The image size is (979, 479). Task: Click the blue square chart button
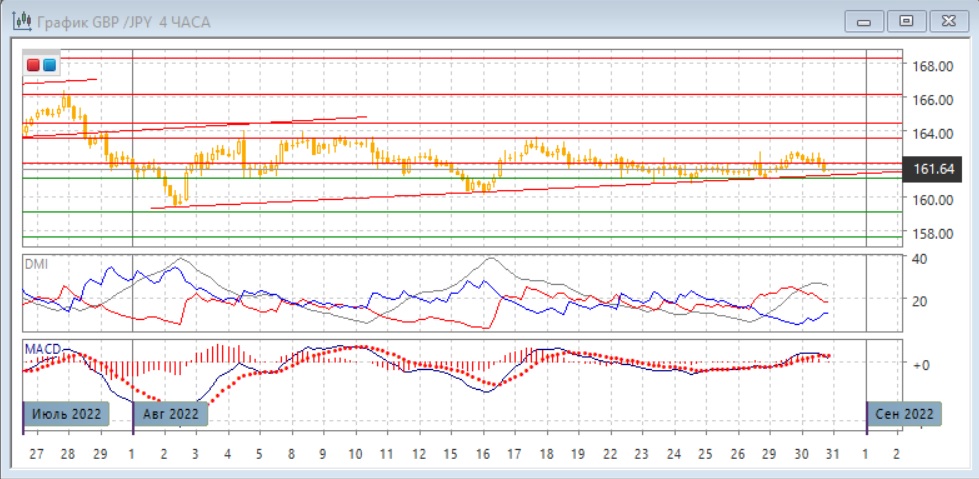[x=49, y=65]
